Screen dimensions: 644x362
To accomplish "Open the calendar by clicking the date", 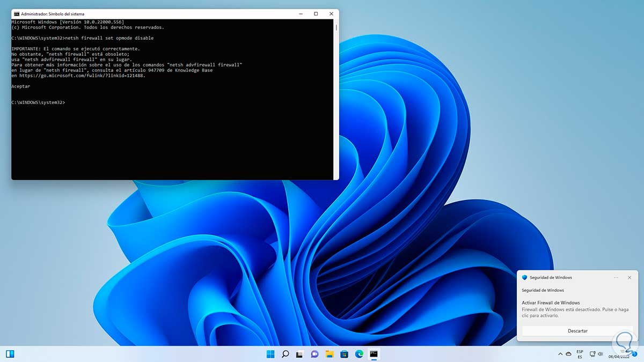I will point(620,355).
